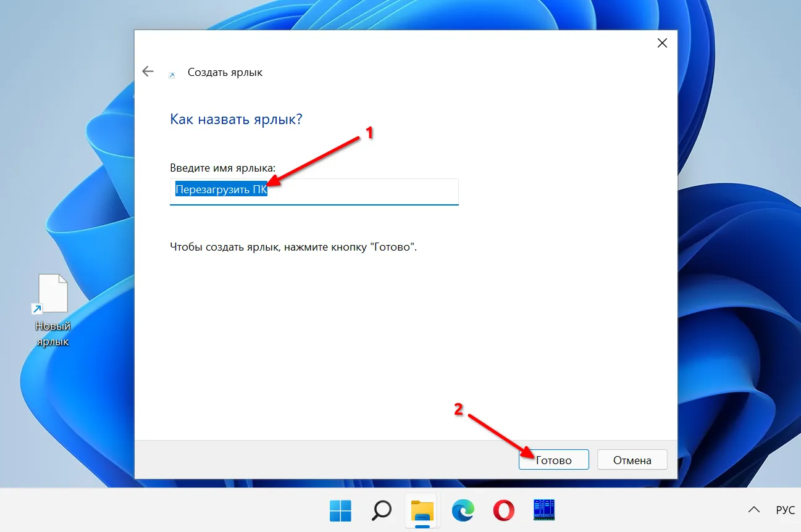Expand the hidden system tray icons chevron
Image resolution: width=801 pixels, height=532 pixels.
tap(753, 510)
